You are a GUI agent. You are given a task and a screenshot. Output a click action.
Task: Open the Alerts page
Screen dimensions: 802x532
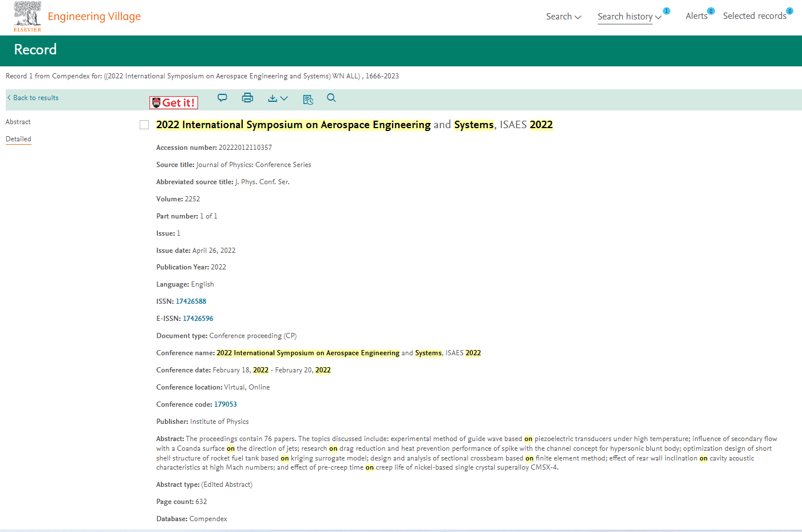tap(696, 16)
